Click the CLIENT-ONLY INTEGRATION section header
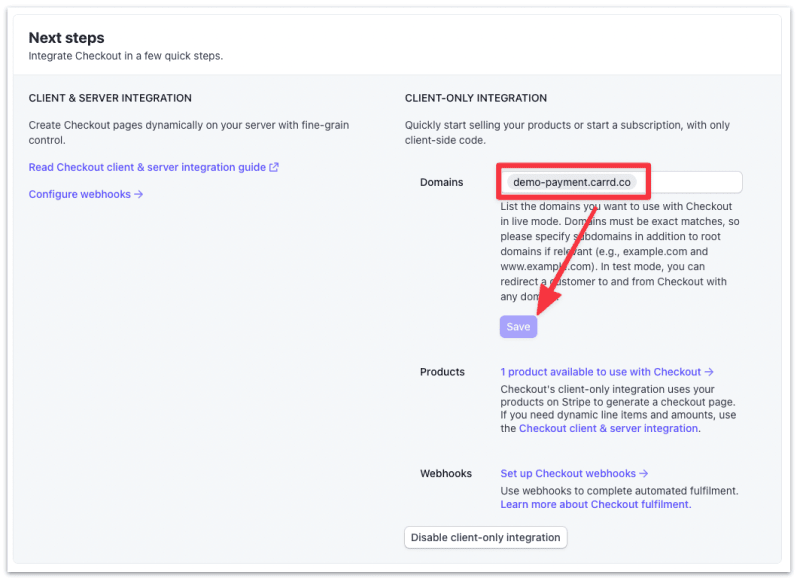The width and height of the screenshot is (800, 581). (474, 98)
